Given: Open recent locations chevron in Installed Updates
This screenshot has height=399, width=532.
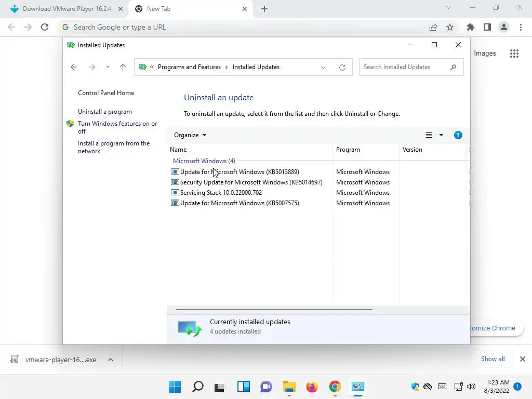Looking at the screenshot, I should [x=108, y=67].
